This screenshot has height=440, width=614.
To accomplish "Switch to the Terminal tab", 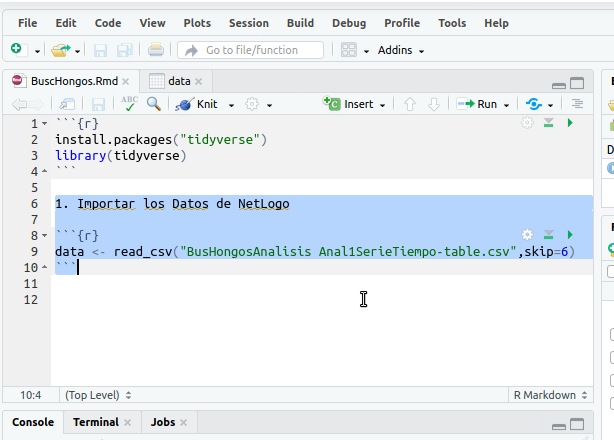I will pyautogui.click(x=95, y=423).
